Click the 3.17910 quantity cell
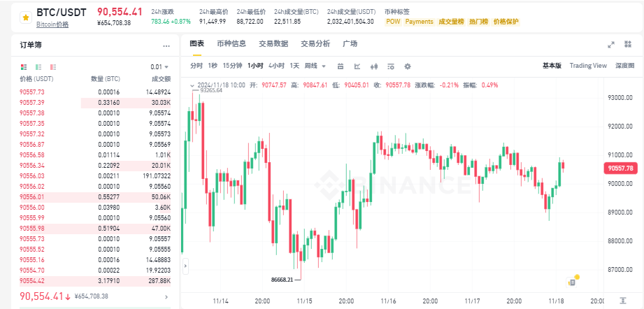Image resolution: width=644 pixels, height=309 pixels. click(x=110, y=280)
